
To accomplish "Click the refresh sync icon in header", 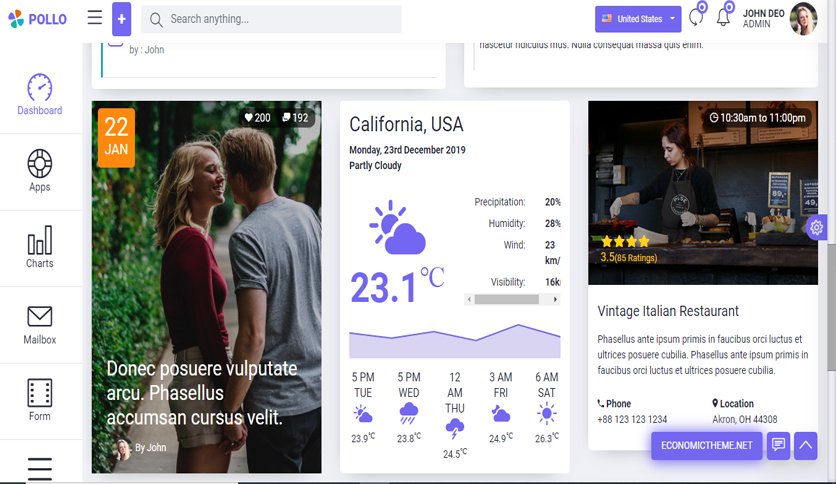I will tap(696, 17).
